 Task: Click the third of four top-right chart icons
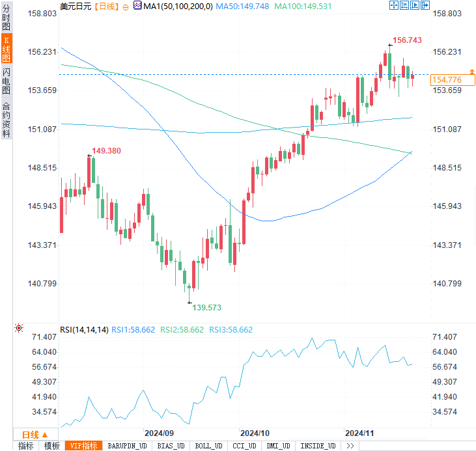tap(415, 5)
